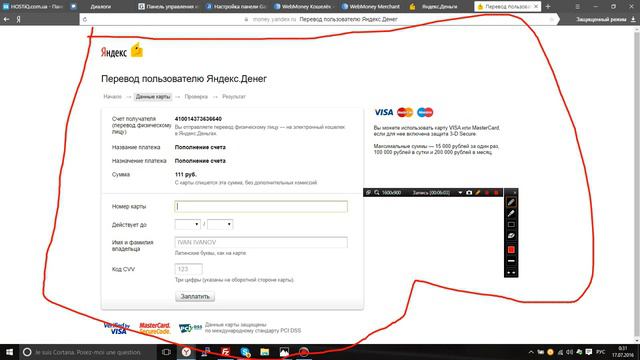
Task: Select the Результат step
Action: (x=234, y=97)
